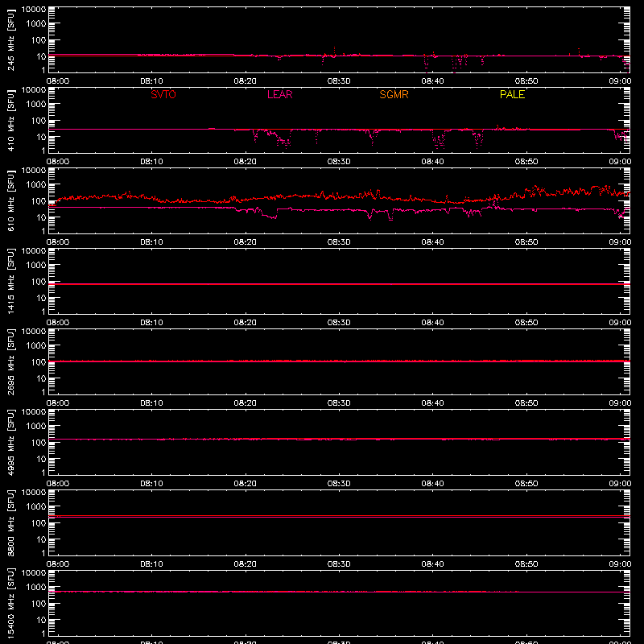Click 08:30 tick under 245 MHz plot

(339, 81)
